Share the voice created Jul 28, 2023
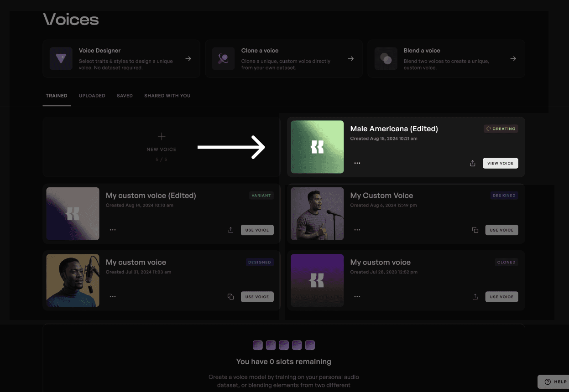This screenshot has width=569, height=392. pos(475,297)
